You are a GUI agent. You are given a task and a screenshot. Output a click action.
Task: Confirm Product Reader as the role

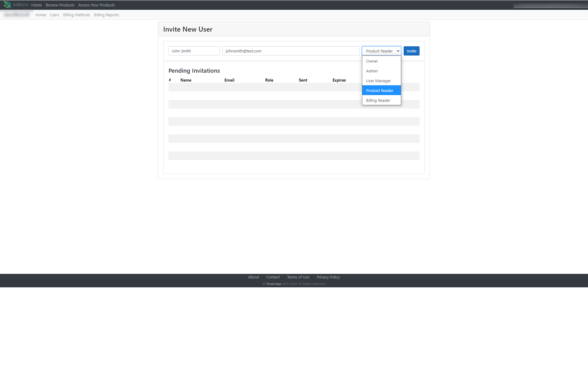(380, 90)
